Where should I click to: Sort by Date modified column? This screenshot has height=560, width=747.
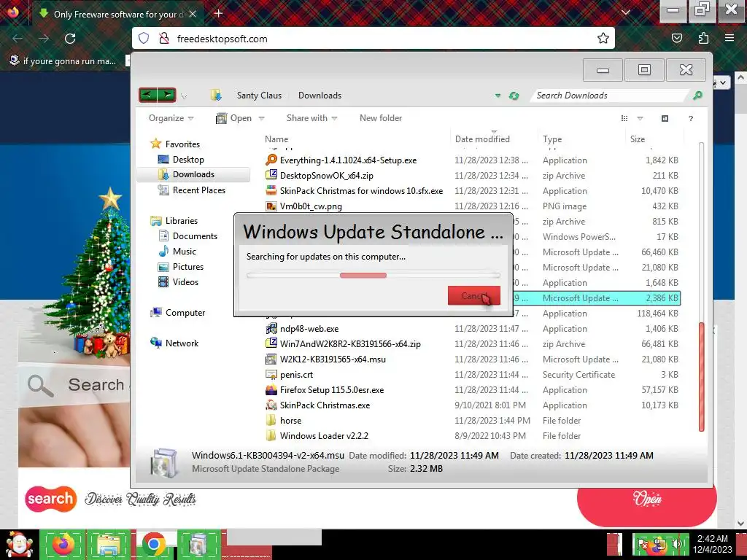coord(482,139)
